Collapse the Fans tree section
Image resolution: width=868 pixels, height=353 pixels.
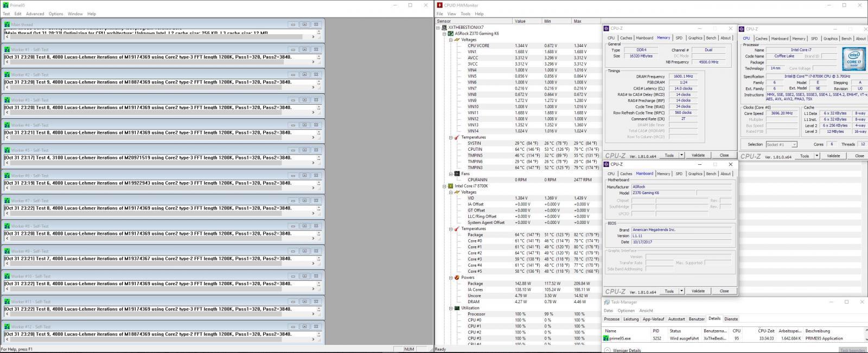[x=450, y=174]
